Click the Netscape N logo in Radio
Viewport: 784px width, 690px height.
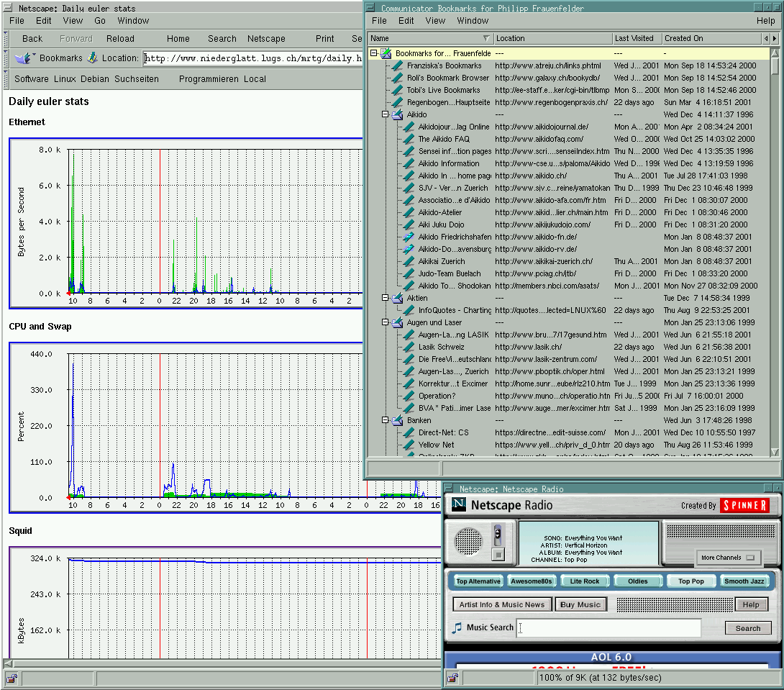(459, 506)
